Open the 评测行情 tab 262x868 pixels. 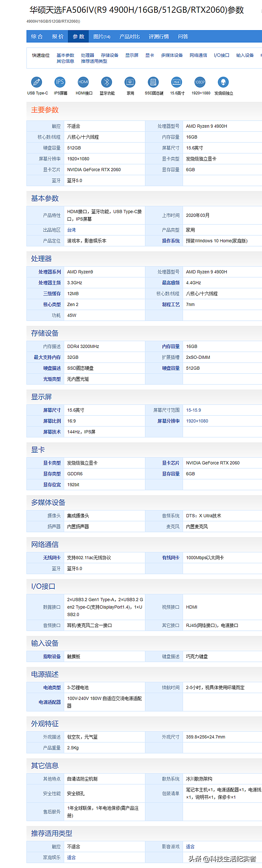click(159, 36)
